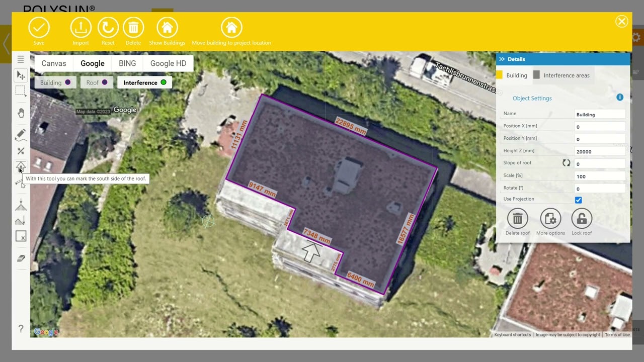
Task: Click the Delete roof trash icon
Action: tap(518, 219)
